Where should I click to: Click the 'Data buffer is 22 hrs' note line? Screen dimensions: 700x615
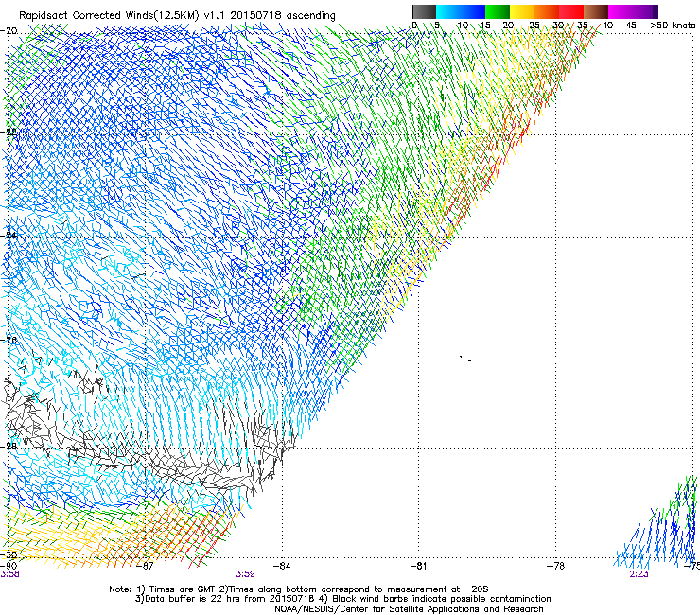click(x=342, y=599)
